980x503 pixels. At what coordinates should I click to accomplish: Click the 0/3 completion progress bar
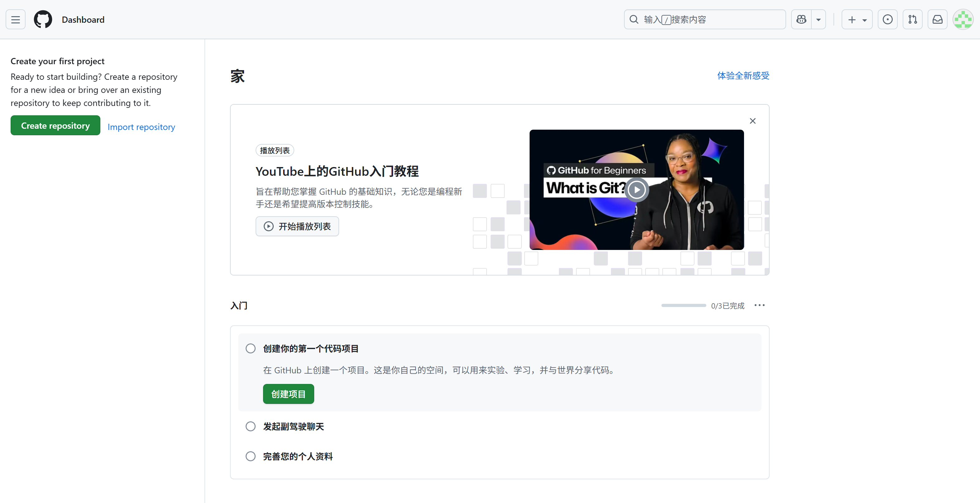point(683,305)
